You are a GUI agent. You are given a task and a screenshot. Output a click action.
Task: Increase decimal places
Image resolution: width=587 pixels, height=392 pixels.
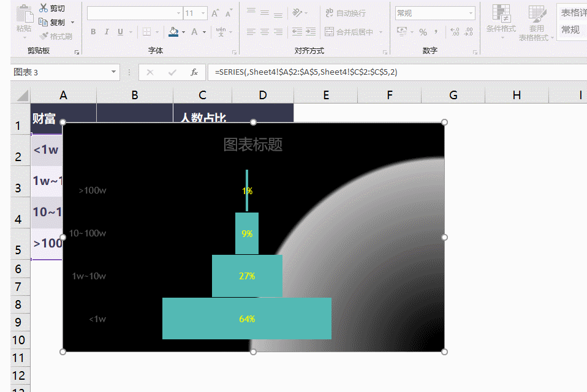[x=455, y=32]
